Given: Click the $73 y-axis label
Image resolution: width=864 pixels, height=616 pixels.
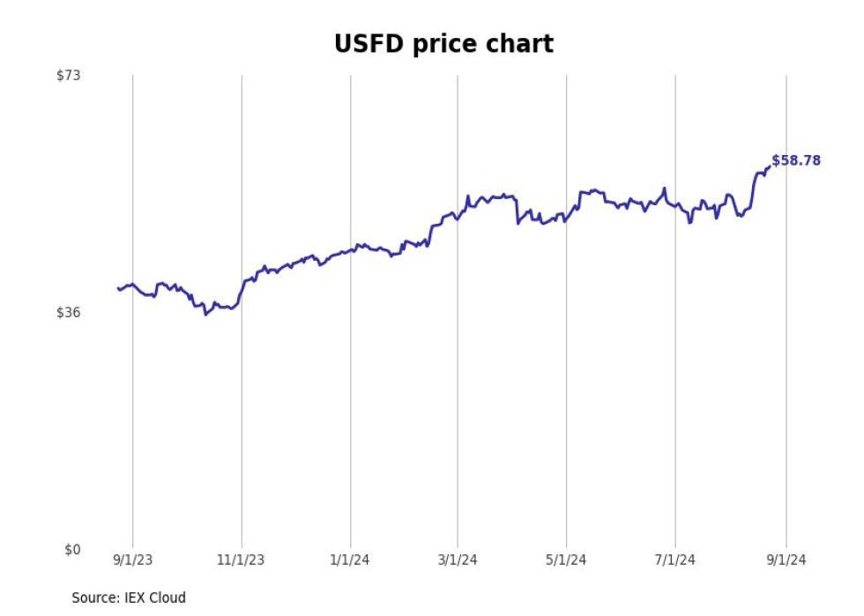Looking at the screenshot, I should coord(69,76).
